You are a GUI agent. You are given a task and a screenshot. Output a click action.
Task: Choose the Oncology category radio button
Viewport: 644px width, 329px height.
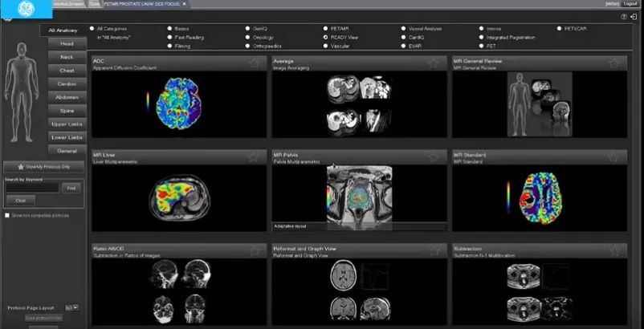(248, 38)
